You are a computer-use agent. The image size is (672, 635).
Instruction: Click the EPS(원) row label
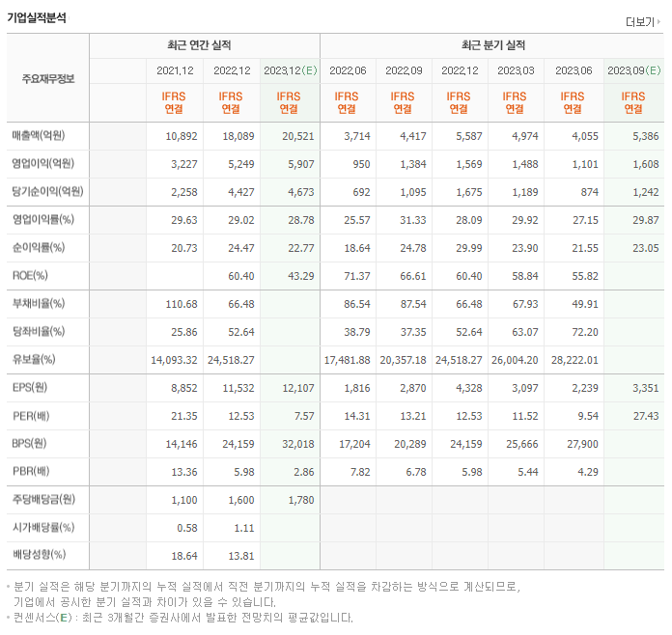pyautogui.click(x=30, y=388)
